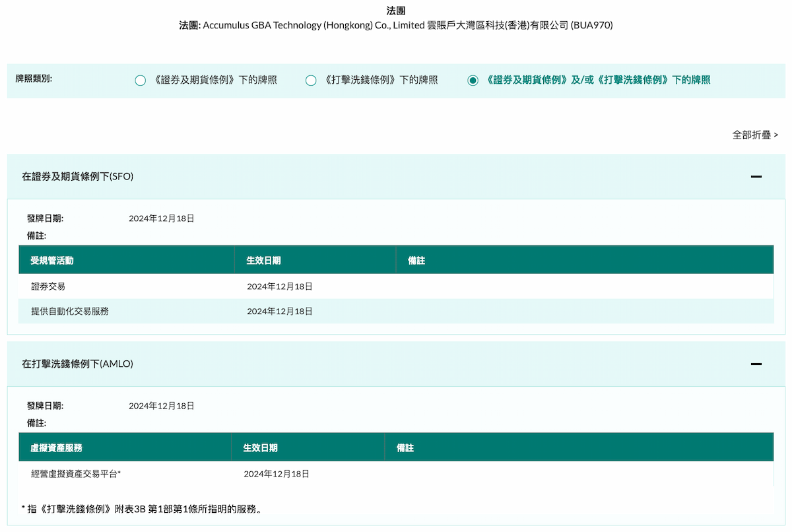Click the 虛擬資產服務 column header
This screenshot has height=532, width=792.
pos(125,448)
